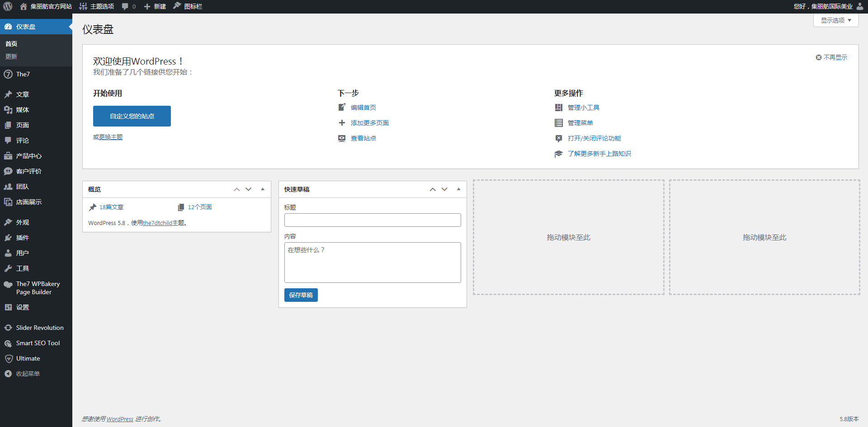Click the user avatar icon at top right
Screen dimensions: 868x427
click(x=859, y=6)
